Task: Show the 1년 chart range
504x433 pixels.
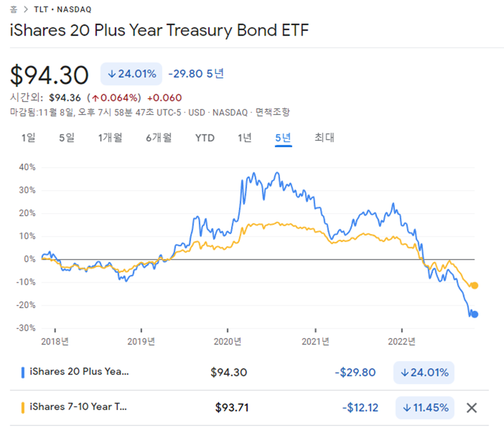Action: point(244,138)
